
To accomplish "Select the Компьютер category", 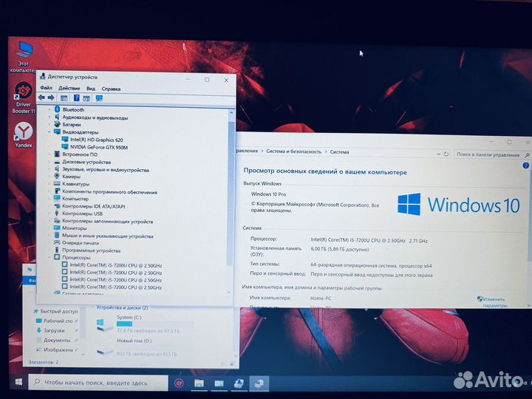I will 75,199.
